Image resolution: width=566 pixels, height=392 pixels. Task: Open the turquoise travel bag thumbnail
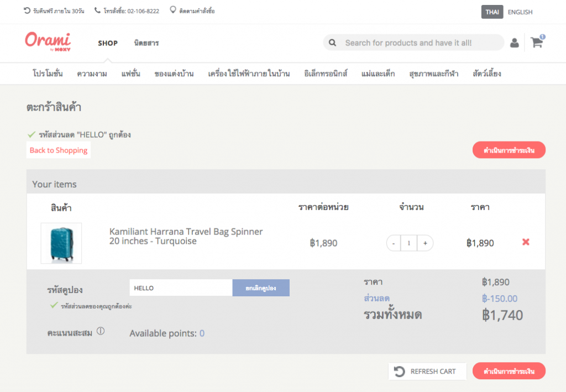[61, 243]
